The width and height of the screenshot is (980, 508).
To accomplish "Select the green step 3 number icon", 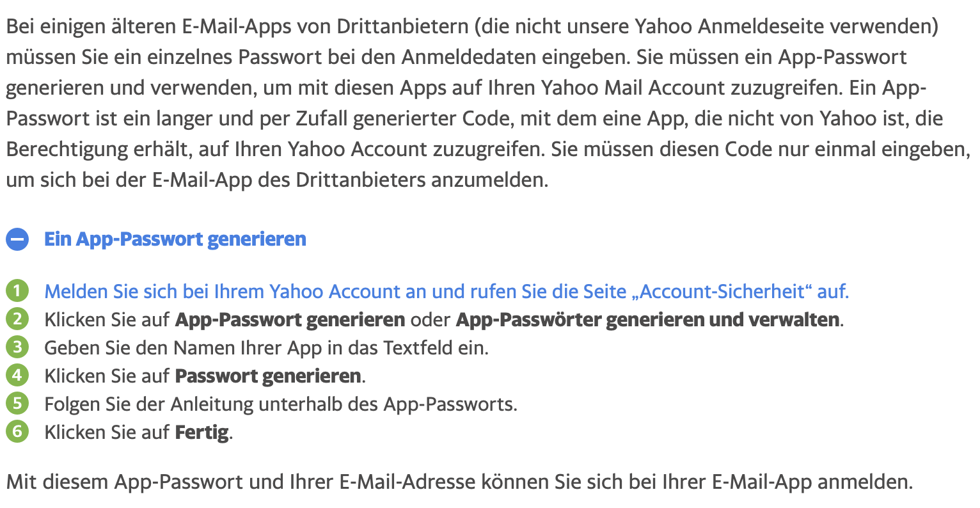I will [17, 347].
